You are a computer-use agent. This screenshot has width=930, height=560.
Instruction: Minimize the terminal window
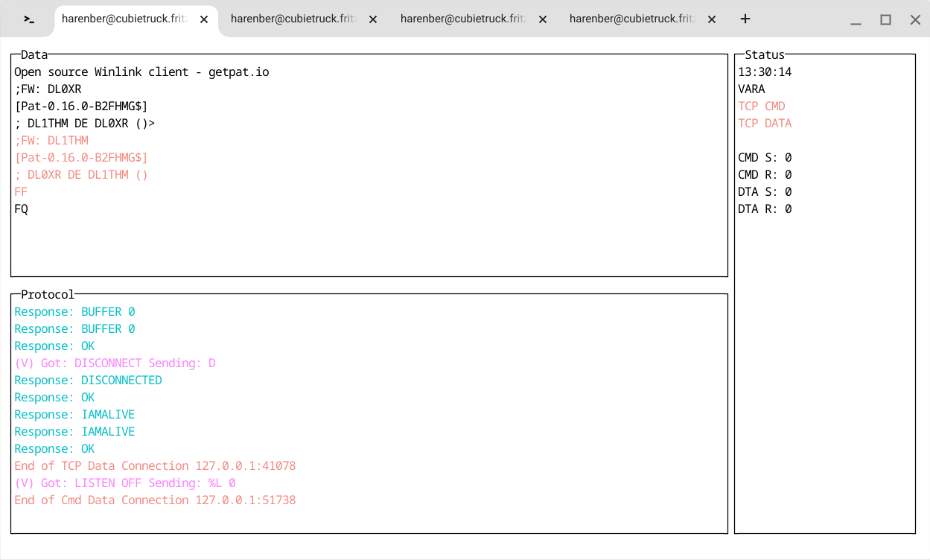tap(856, 19)
